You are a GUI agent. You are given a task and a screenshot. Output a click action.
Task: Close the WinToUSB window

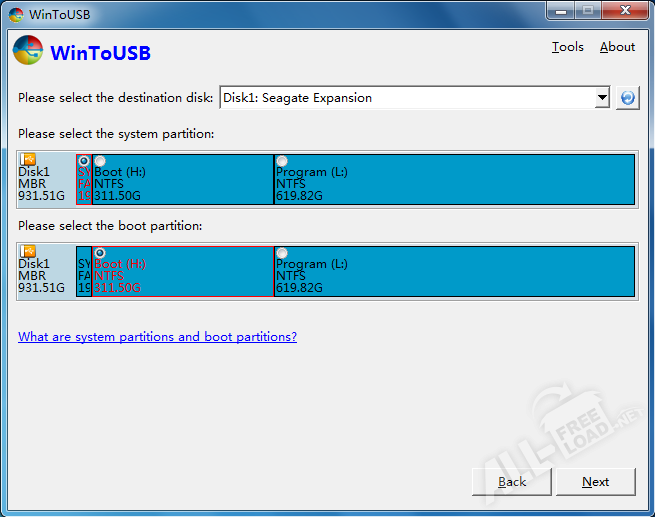click(x=626, y=11)
